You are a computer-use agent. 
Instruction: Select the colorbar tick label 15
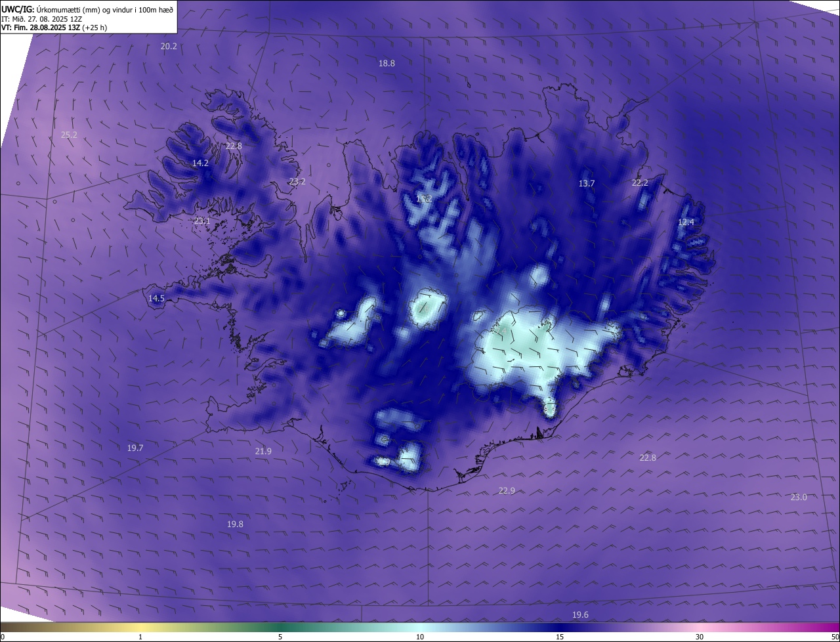(x=560, y=637)
